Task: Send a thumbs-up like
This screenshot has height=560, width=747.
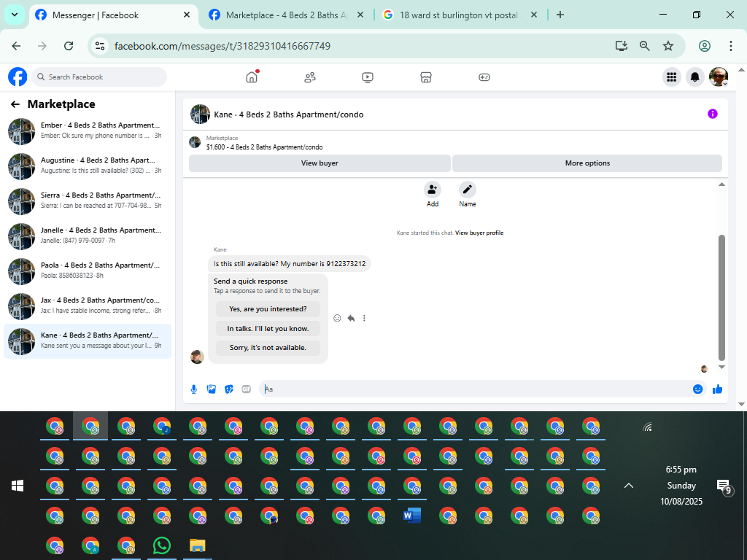Action: (718, 389)
